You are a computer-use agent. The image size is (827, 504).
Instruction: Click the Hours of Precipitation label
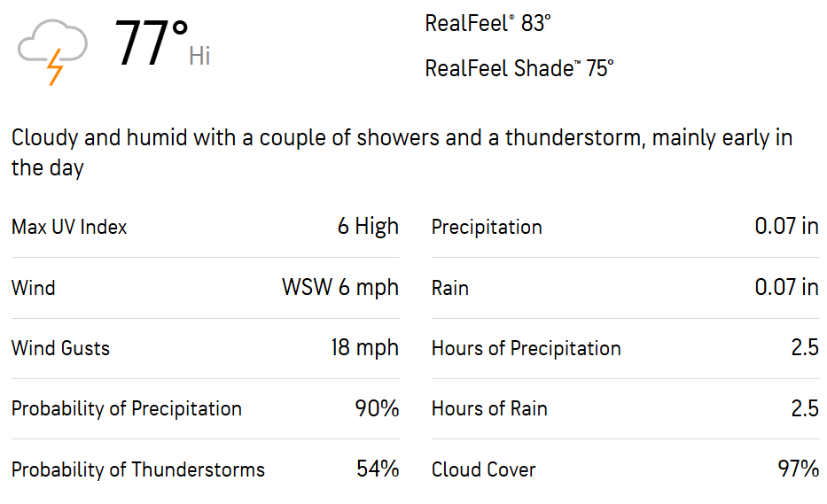tap(526, 348)
